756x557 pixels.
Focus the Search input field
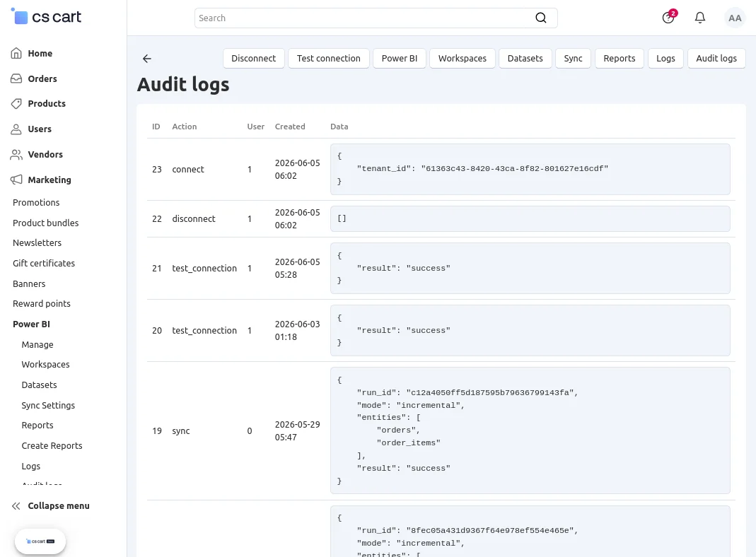(364, 18)
